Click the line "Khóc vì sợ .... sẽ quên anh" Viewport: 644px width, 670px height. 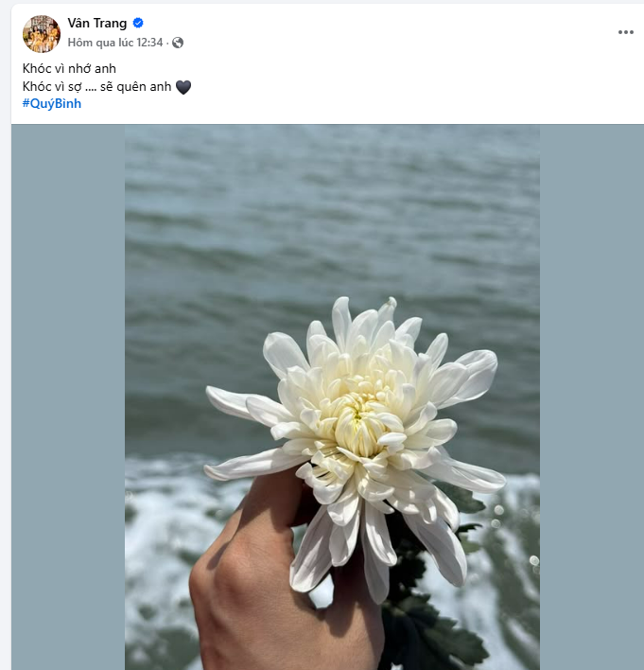coord(97,87)
